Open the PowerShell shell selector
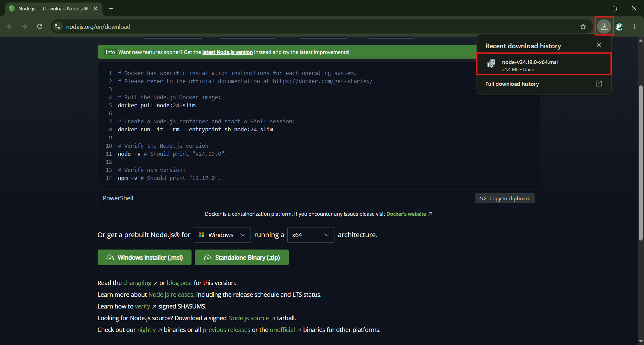Image resolution: width=644 pixels, height=345 pixels. [x=118, y=198]
